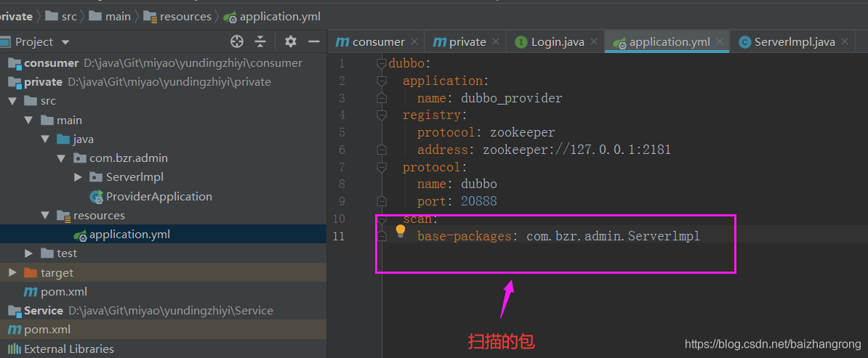Collapse the src folder
Screen dimensions: 868x358
pos(12,101)
